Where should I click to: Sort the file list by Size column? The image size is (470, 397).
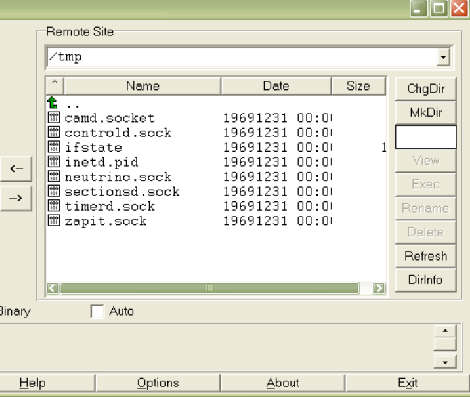[x=358, y=86]
